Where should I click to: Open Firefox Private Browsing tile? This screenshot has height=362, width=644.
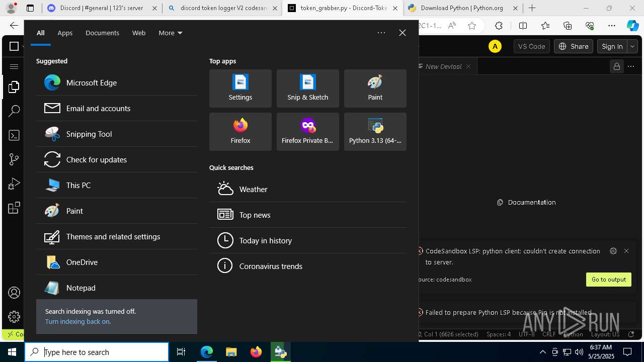[x=308, y=132]
